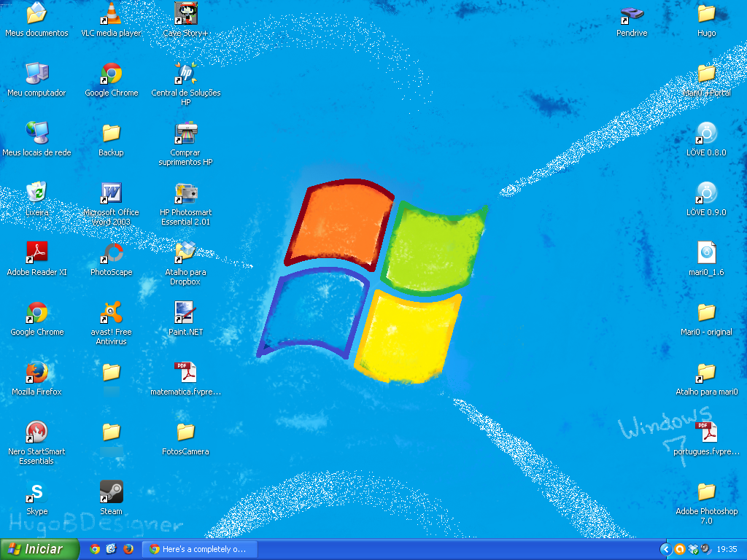Launch the Skype desktop shortcut
747x560 pixels.
pos(36,492)
